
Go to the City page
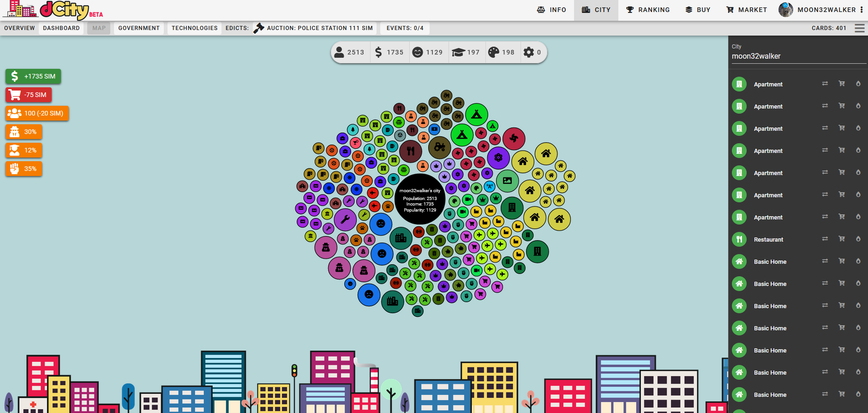596,10
